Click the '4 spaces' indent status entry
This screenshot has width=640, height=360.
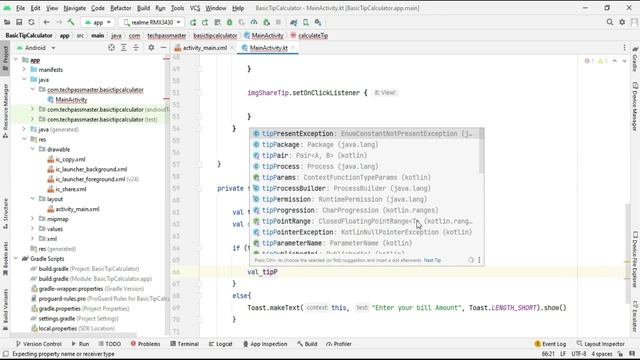602,354
